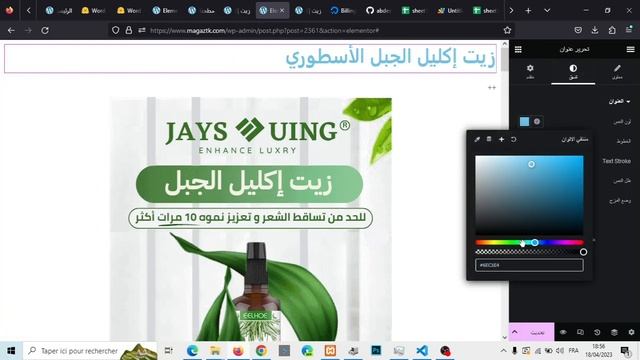Open the Firefox downloads panel
The height and width of the screenshot is (360, 640).
click(x=595, y=30)
